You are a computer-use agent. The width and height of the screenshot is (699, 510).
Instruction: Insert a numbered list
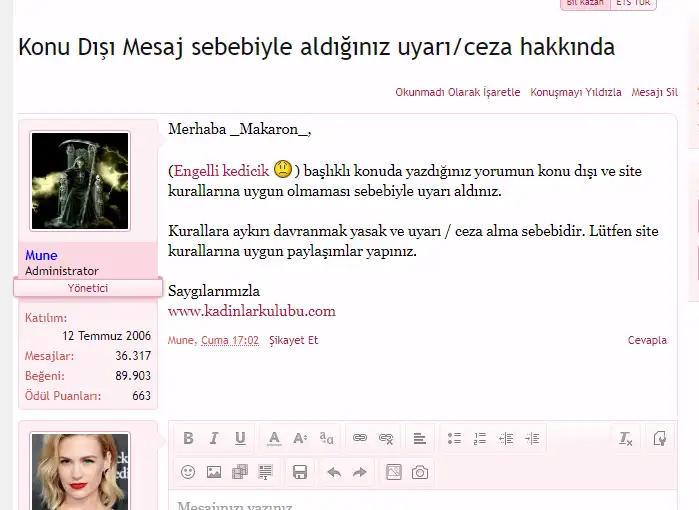(x=480, y=438)
